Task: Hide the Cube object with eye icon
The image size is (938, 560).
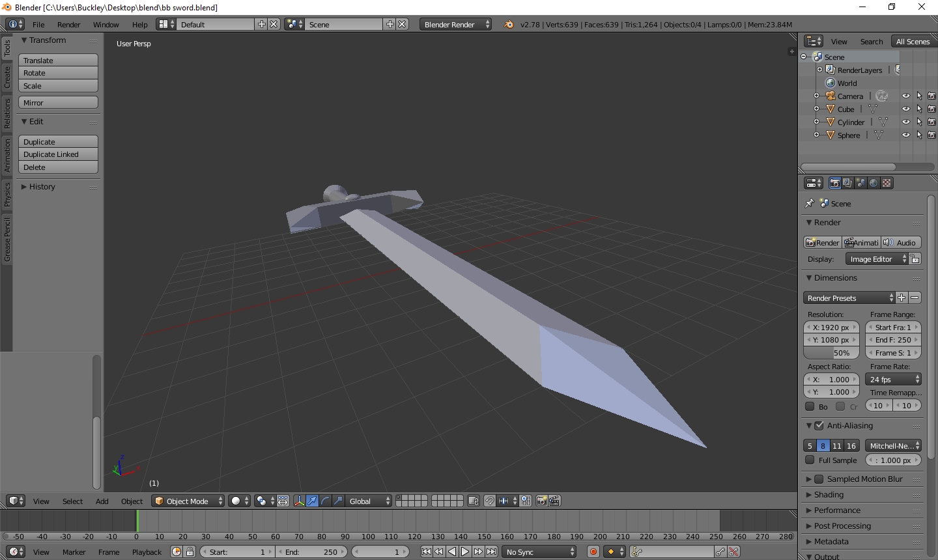Action: pos(905,109)
